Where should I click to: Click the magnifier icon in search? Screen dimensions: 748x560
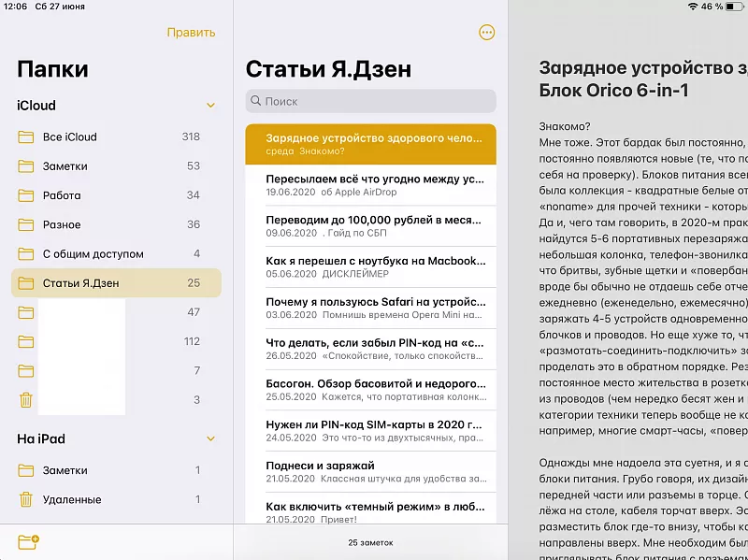(x=255, y=101)
